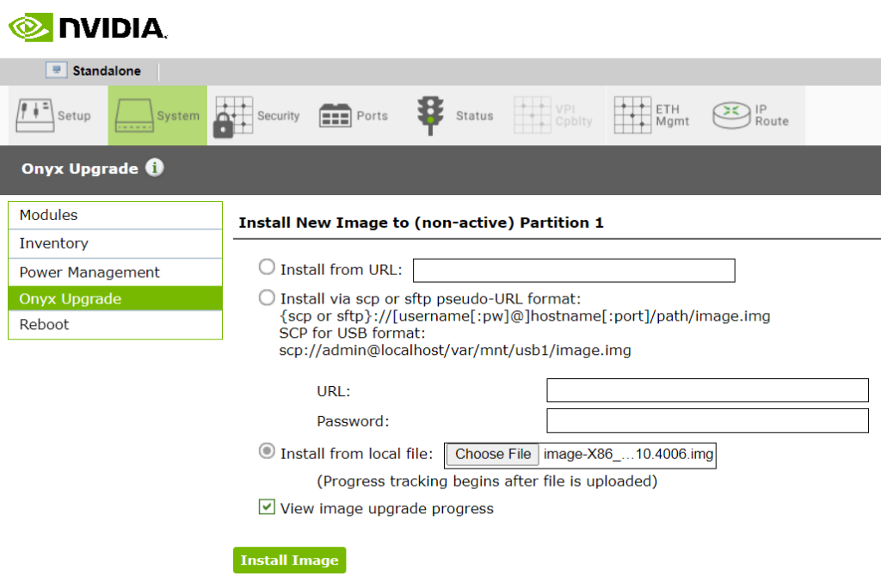Click the Choose File button
The image size is (881, 588).
[493, 454]
